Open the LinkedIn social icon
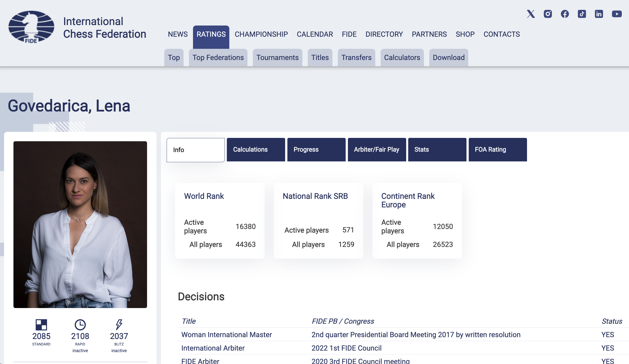Viewport: 629px width, 364px height. pyautogui.click(x=599, y=14)
